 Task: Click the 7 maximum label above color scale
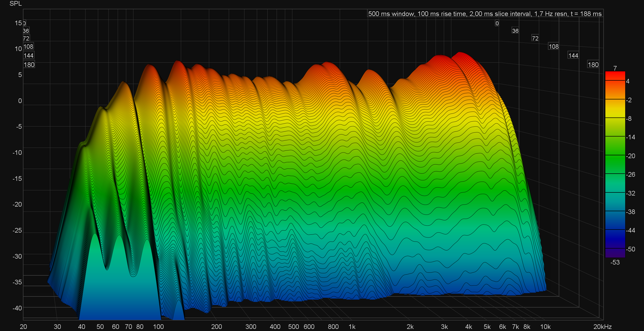(x=615, y=68)
